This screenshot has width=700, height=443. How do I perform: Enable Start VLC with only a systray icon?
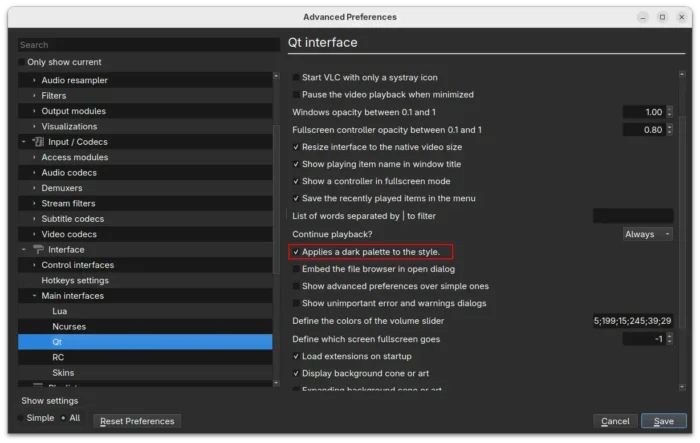[296, 78]
